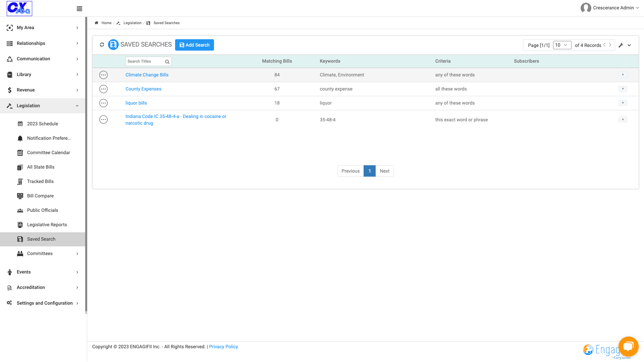
Task: Collapse the Legislation menu
Action: click(43, 106)
